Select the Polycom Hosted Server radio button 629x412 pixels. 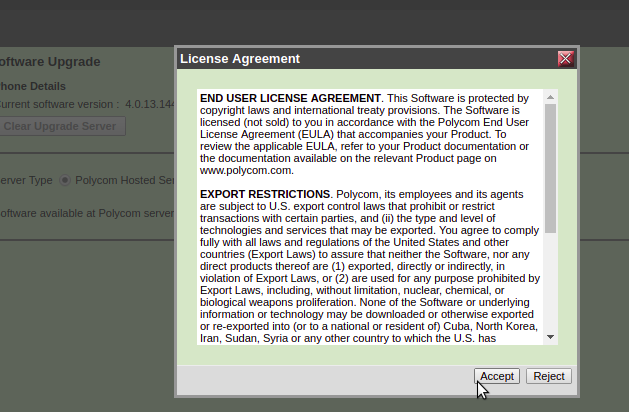coord(65,180)
